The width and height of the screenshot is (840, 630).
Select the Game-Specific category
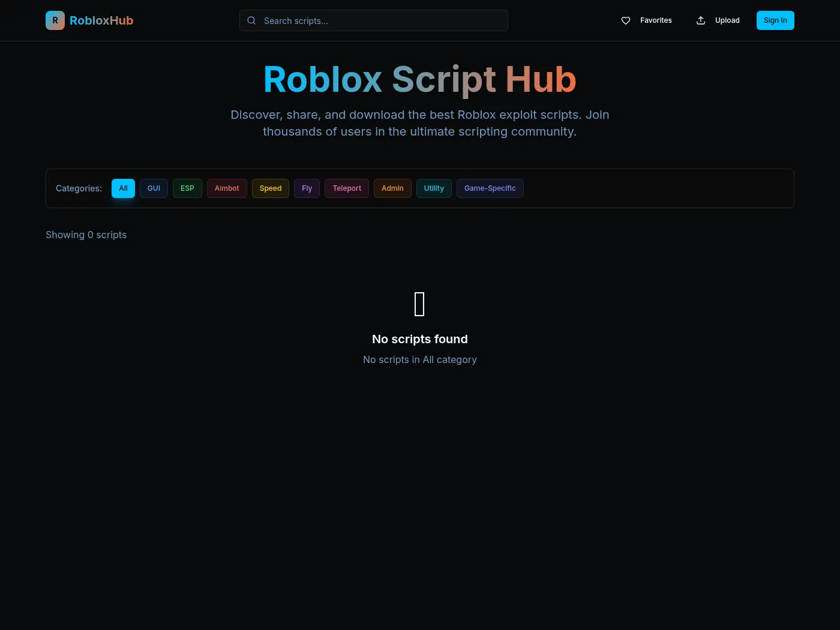click(x=490, y=188)
